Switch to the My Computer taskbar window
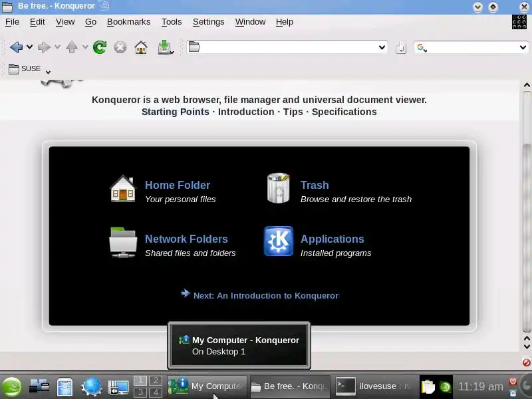Screen dimensions: 532x399 click(207, 386)
